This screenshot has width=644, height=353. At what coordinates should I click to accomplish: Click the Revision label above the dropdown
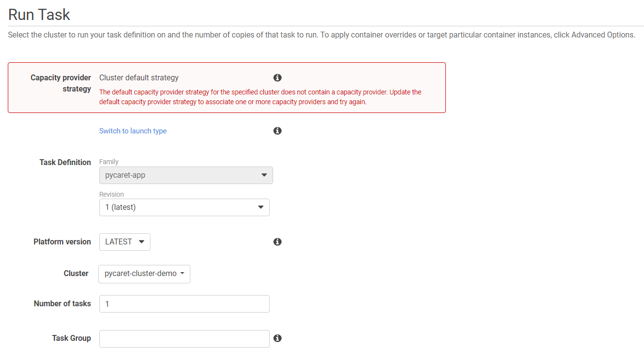pyautogui.click(x=111, y=194)
